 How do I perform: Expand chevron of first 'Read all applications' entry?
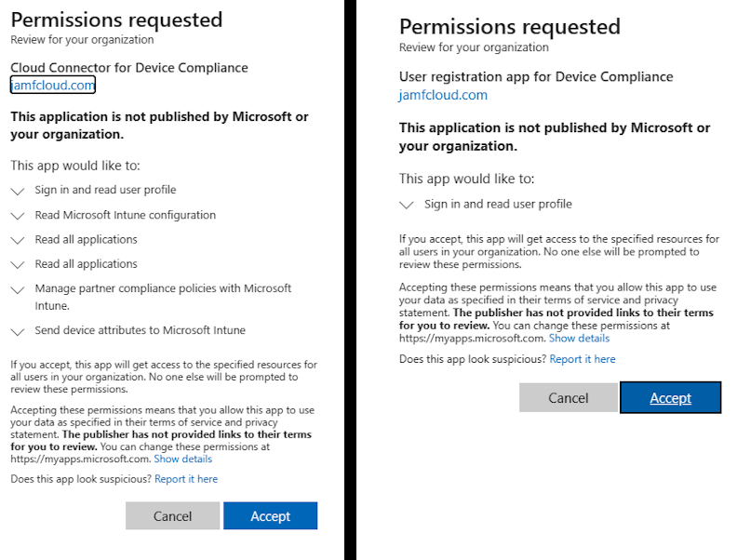click(18, 240)
